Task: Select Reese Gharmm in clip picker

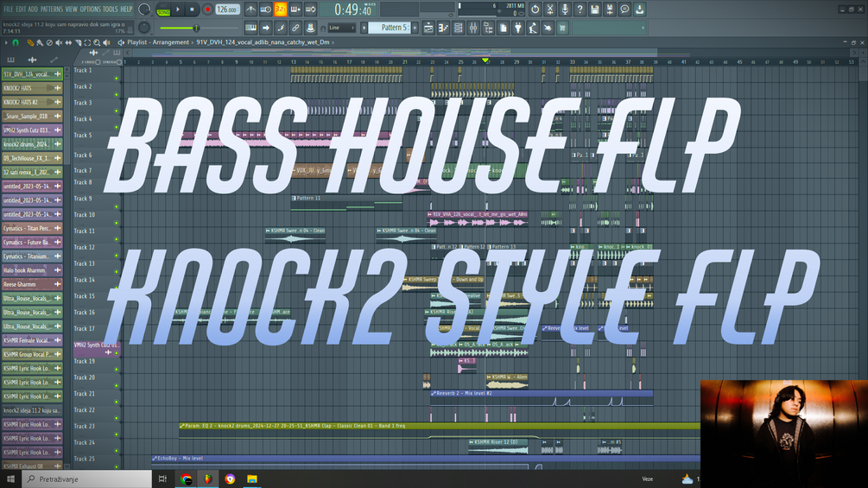Action: [x=32, y=284]
